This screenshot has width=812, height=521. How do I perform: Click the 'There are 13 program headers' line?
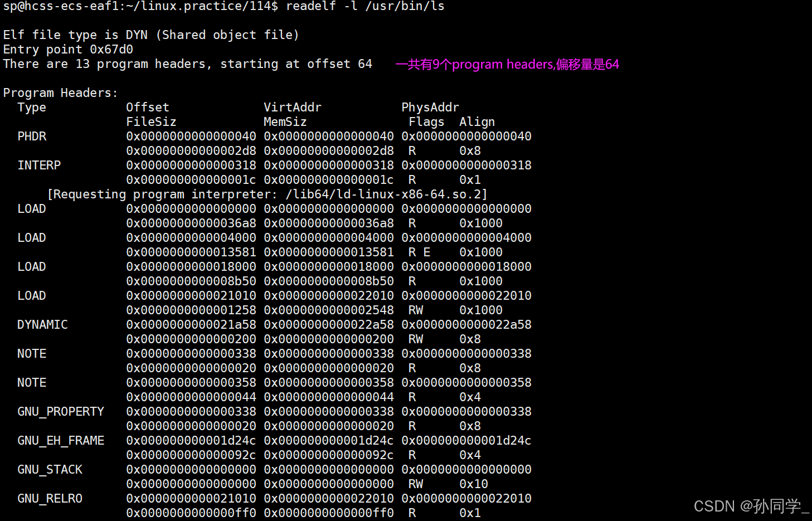coord(187,64)
